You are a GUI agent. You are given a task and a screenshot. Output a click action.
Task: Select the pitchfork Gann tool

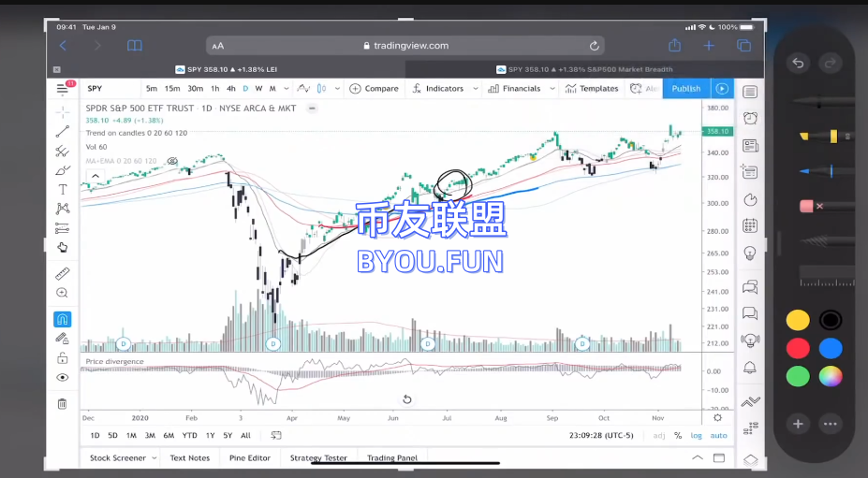[x=63, y=151]
